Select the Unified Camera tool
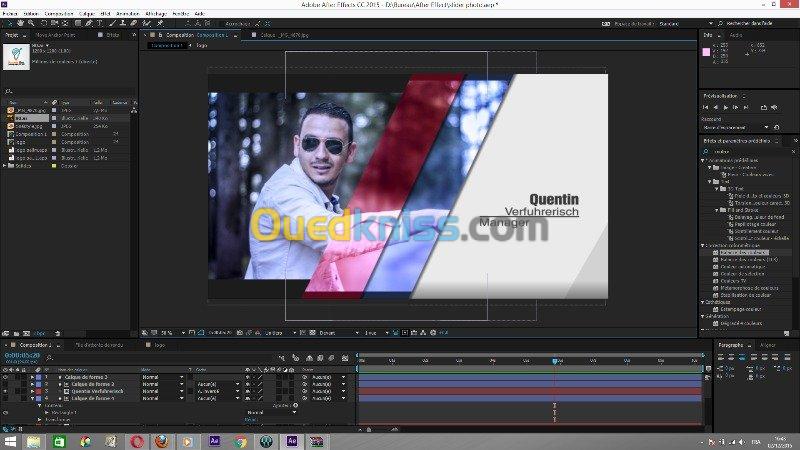 pyautogui.click(x=55, y=23)
